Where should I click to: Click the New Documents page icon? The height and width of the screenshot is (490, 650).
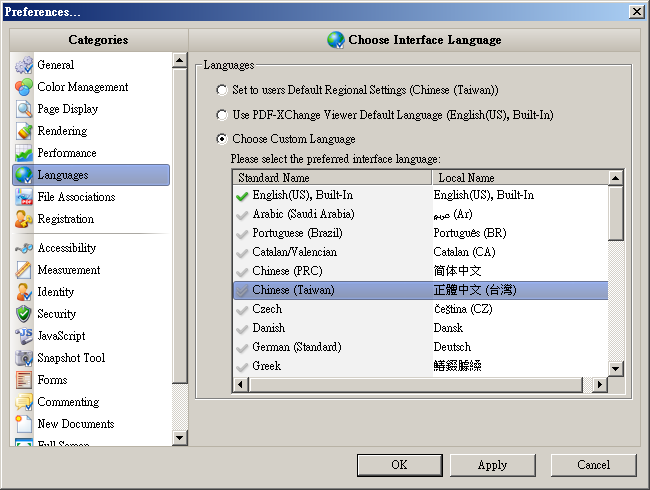pyautogui.click(x=24, y=424)
